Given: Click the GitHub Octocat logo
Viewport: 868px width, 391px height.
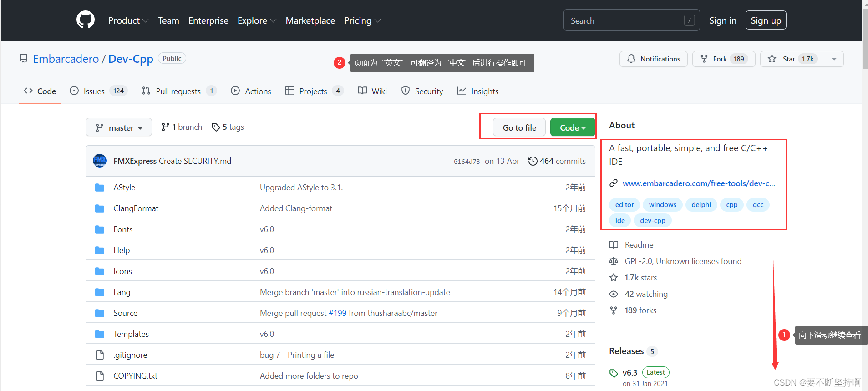Looking at the screenshot, I should pyautogui.click(x=86, y=20).
